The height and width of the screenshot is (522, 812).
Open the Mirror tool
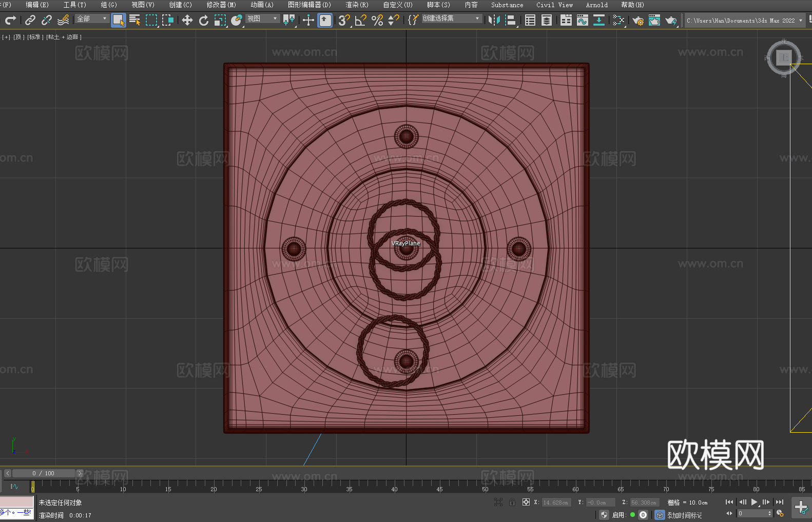[x=494, y=20]
